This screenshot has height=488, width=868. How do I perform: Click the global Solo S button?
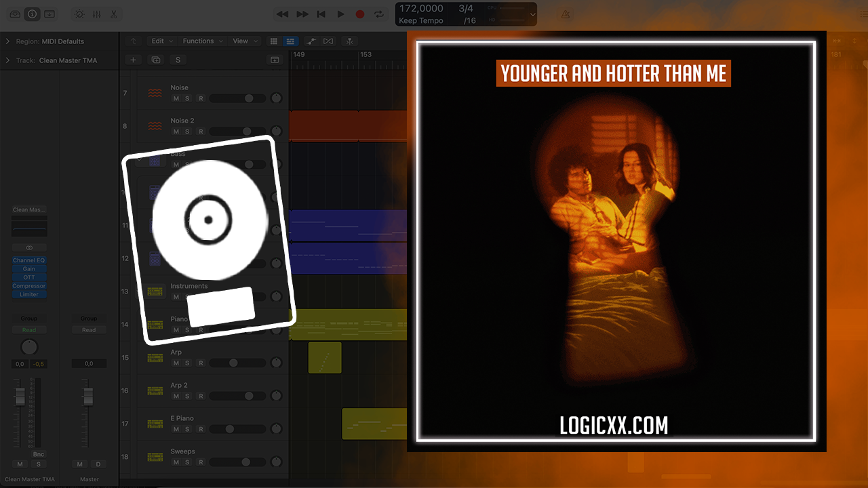(178, 60)
